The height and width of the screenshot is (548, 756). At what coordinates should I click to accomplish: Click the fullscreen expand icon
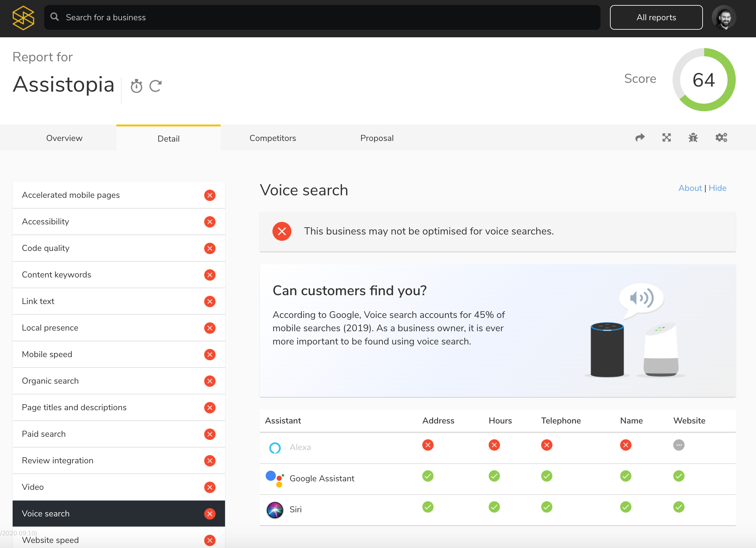(x=666, y=138)
